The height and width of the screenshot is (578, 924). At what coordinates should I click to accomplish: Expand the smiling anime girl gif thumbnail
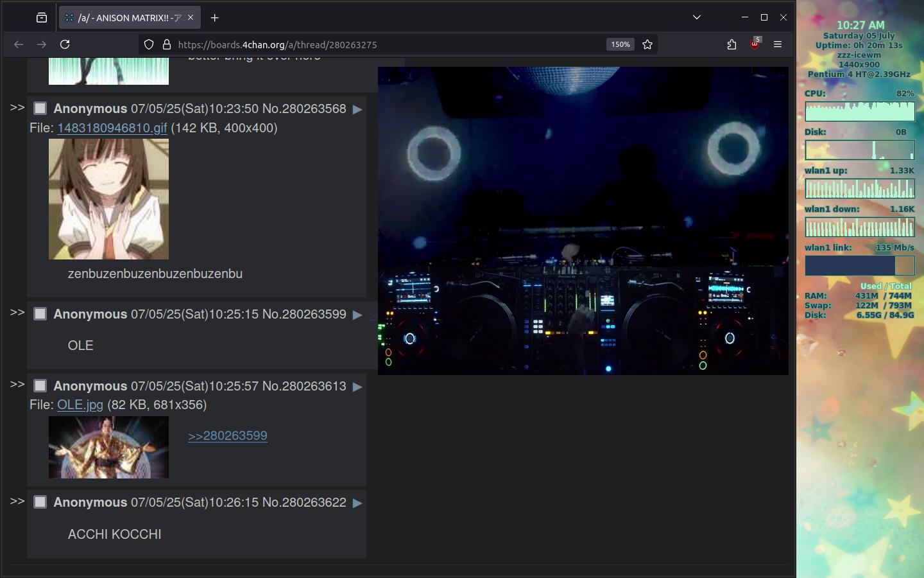108,199
